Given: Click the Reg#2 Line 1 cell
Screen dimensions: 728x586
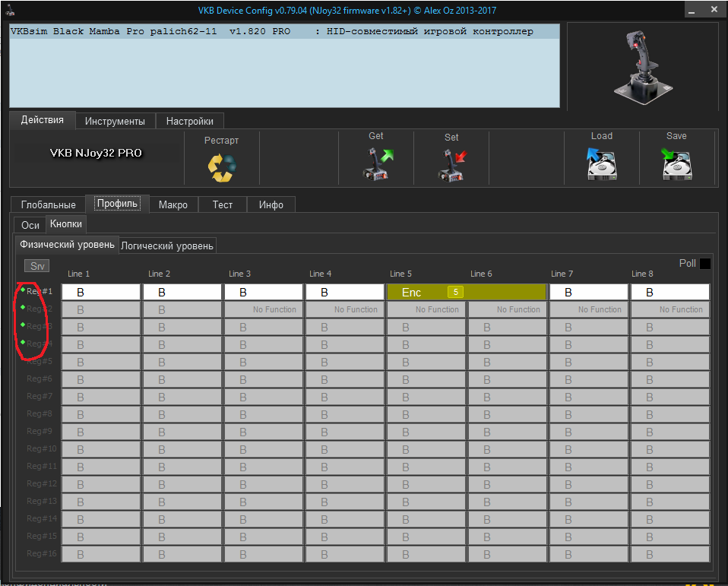Looking at the screenshot, I should click(101, 309).
